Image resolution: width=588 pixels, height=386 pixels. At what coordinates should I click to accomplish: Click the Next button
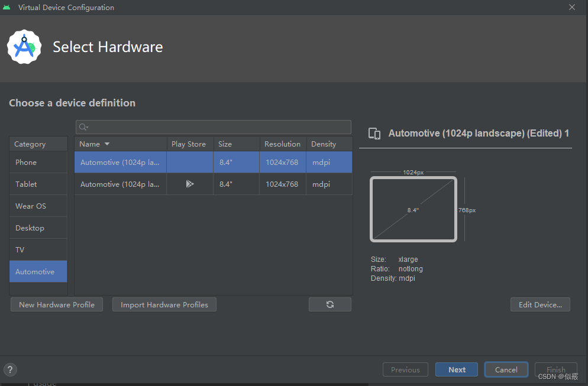457,369
